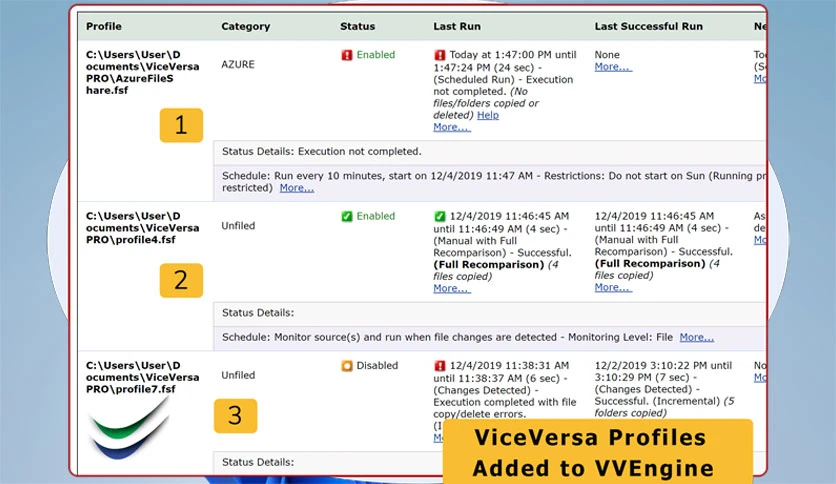Click '(Full Recomparison)' bold text in profile4 Last Successful Run

point(650,264)
